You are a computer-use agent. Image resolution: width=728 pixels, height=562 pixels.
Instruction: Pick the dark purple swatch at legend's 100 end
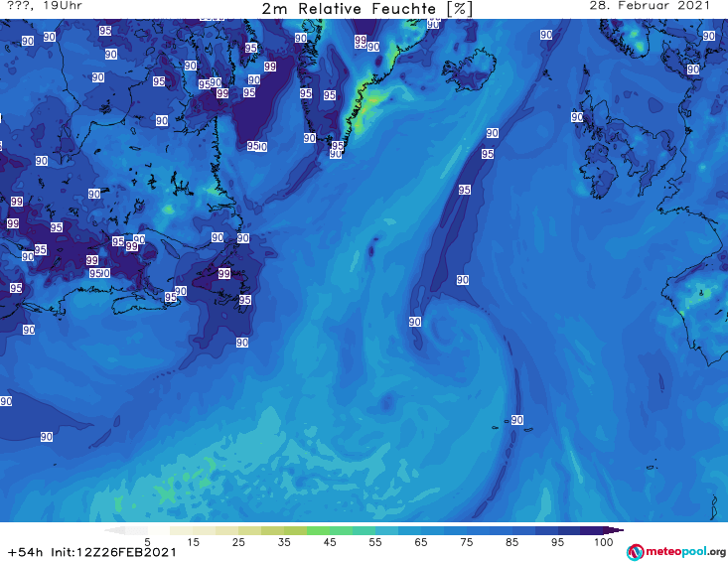pyautogui.click(x=592, y=530)
